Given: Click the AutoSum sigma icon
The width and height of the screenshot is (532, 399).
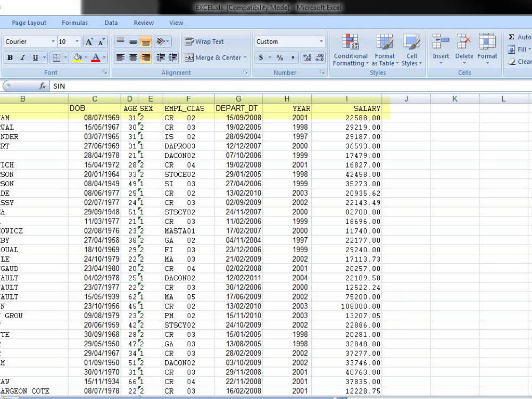Looking at the screenshot, I should click(511, 37).
